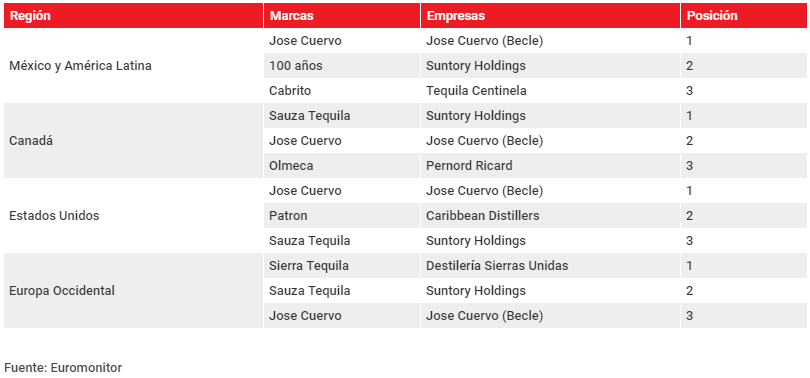Click the Fuente: Euromonitor source text
The width and height of the screenshot is (810, 378).
[64, 368]
